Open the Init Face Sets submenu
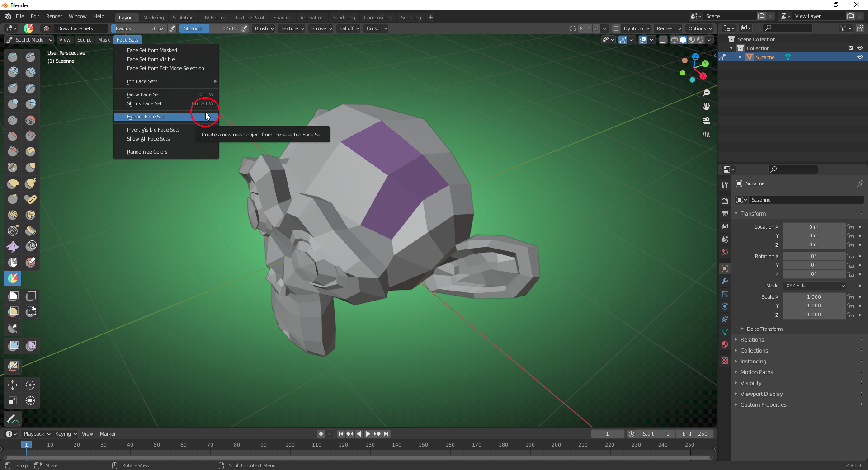Viewport: 868px width, 470px height. coord(166,81)
